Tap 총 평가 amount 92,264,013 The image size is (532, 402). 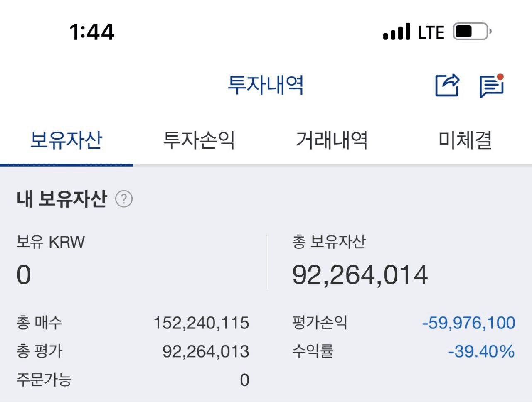click(x=205, y=352)
